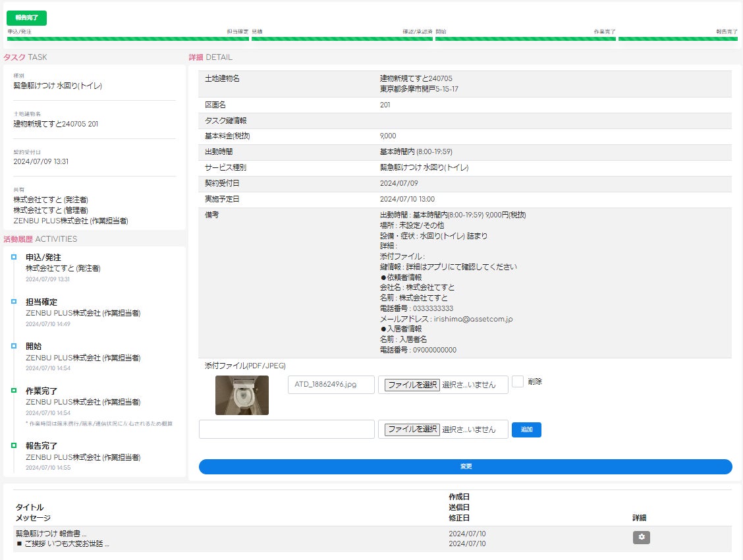Viewport: 743px width, 560px height.
Task: Click 株式会社てすと (発注者) in shared list
Action: tap(51, 200)
